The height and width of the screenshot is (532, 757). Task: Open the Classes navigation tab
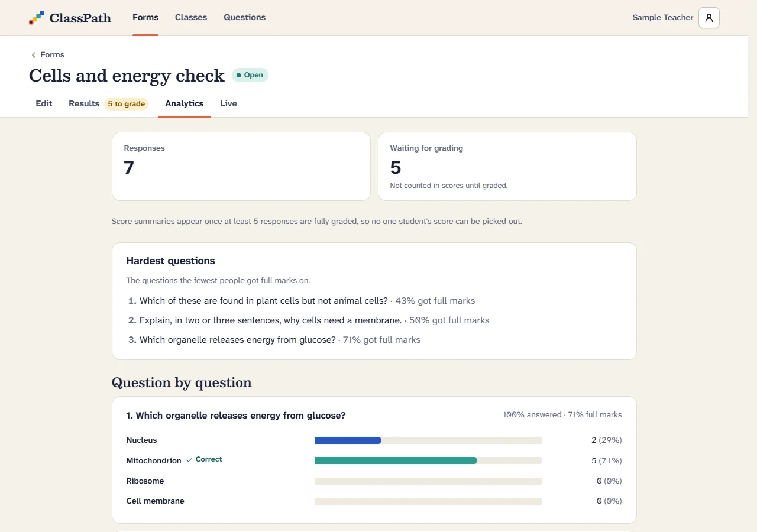point(191,17)
